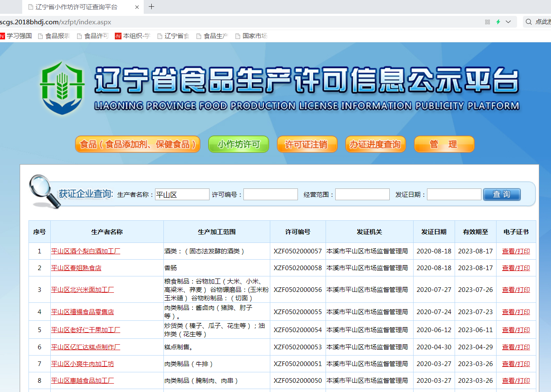The height and width of the screenshot is (392, 551).
Task: Click the 生产者名称 column header
Action: (x=107, y=232)
